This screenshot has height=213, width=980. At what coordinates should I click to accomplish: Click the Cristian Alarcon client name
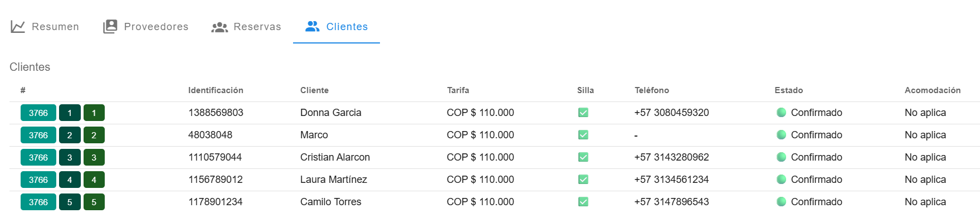click(x=335, y=157)
